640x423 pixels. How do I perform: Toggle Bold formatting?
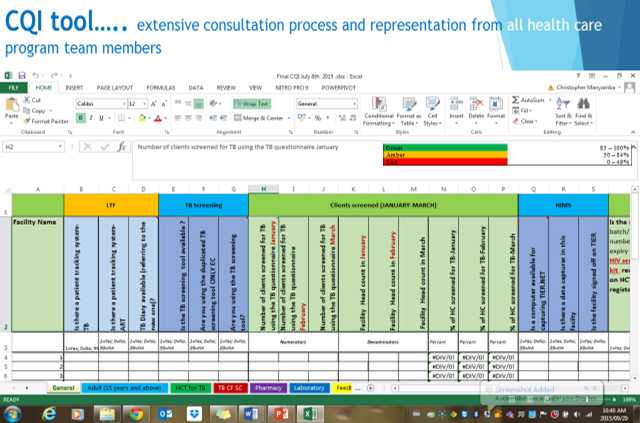[x=79, y=118]
